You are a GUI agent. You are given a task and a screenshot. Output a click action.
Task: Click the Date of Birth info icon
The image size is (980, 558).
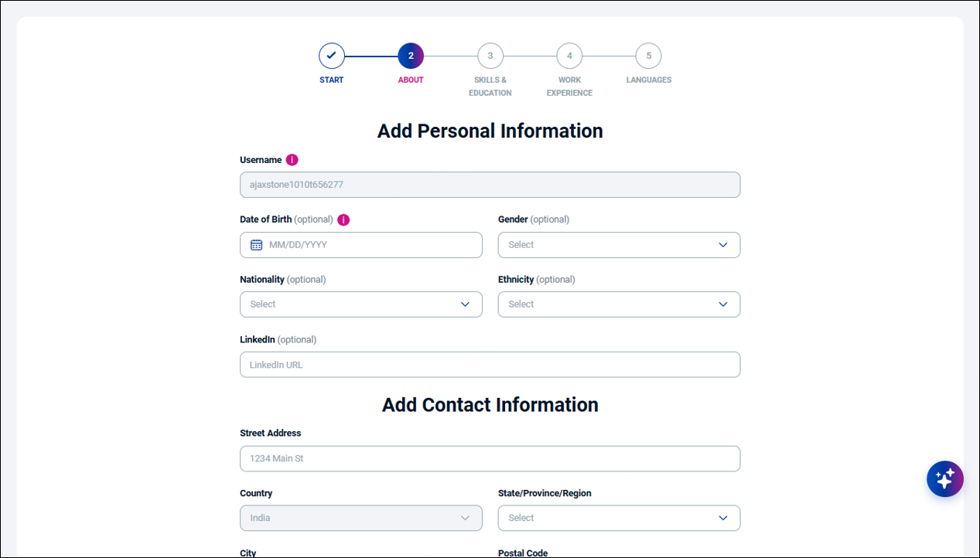coord(343,219)
